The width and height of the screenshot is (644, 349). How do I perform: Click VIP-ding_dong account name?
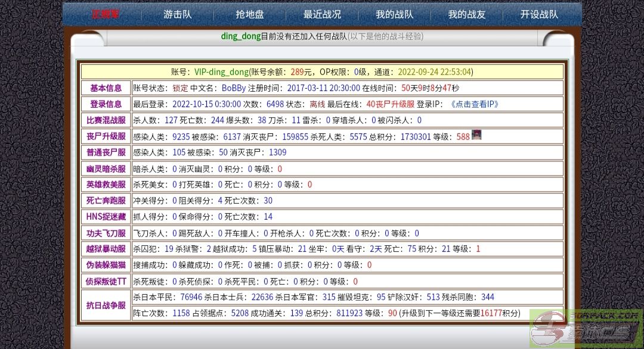tap(221, 72)
